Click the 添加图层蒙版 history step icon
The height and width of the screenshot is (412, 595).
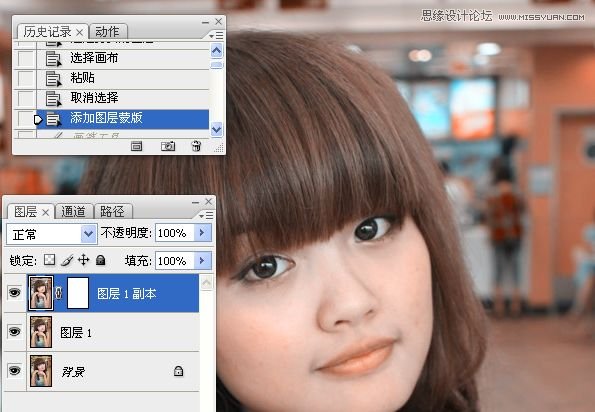click(53, 119)
